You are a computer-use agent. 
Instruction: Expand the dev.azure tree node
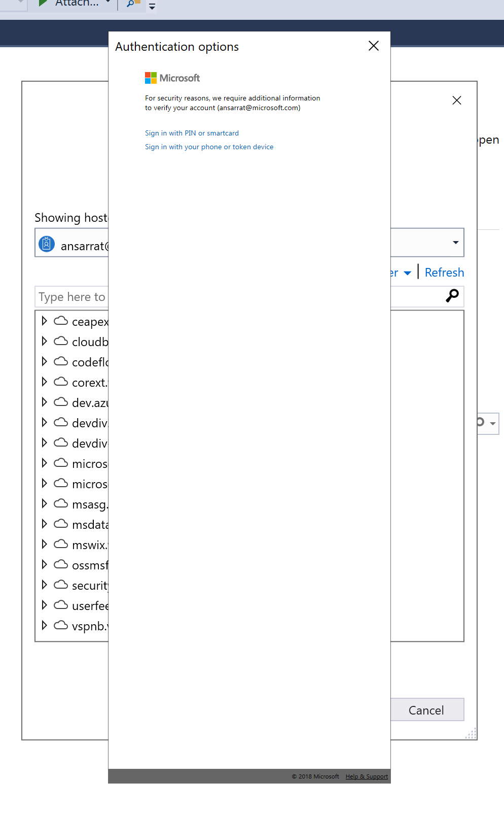(x=44, y=401)
